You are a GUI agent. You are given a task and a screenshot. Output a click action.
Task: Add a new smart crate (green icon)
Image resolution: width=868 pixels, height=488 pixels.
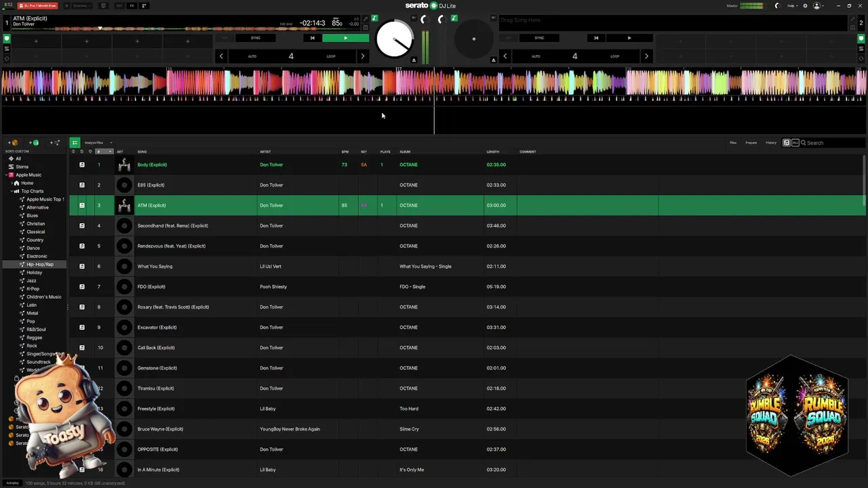click(x=35, y=143)
